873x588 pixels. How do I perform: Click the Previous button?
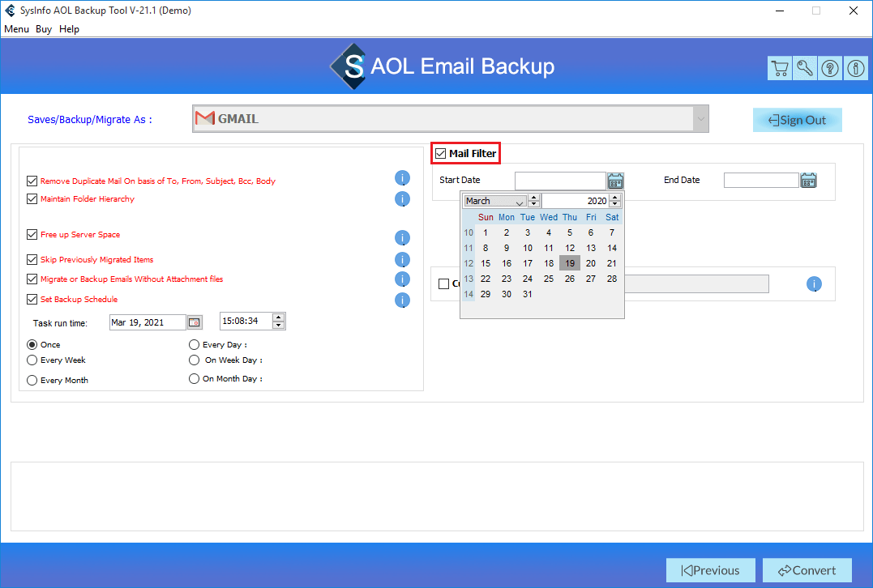710,570
